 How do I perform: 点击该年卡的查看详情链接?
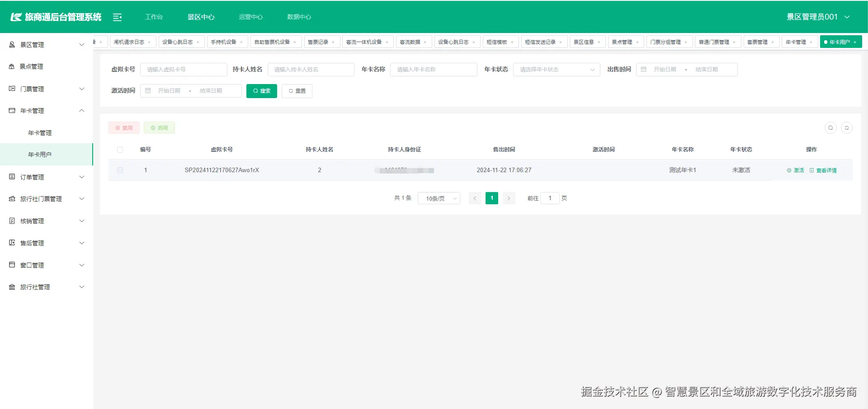point(827,170)
